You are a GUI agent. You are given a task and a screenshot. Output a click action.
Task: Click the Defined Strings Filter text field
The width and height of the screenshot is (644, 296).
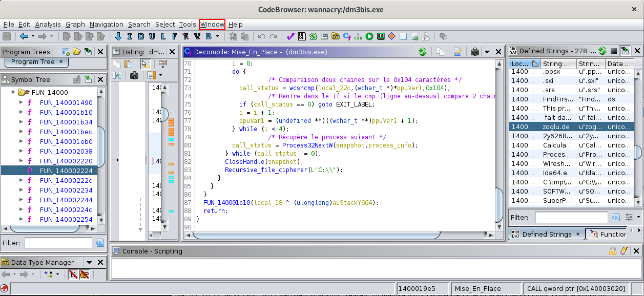click(x=571, y=217)
